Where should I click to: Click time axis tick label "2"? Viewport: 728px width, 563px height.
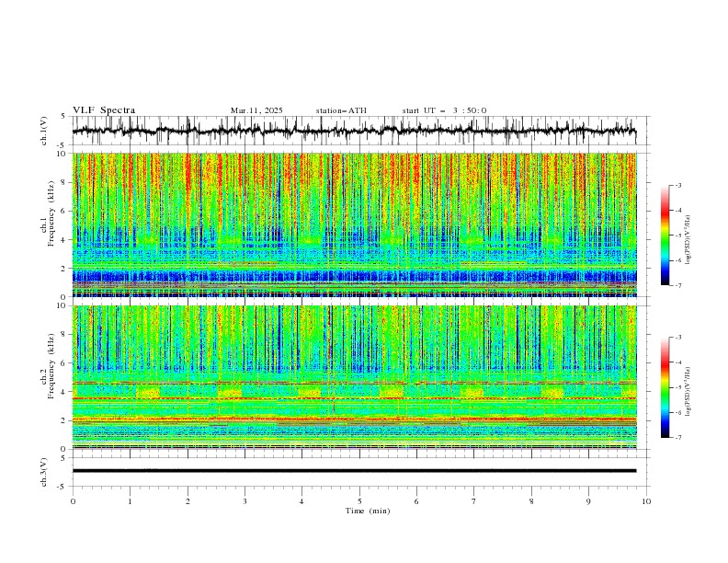tap(188, 501)
